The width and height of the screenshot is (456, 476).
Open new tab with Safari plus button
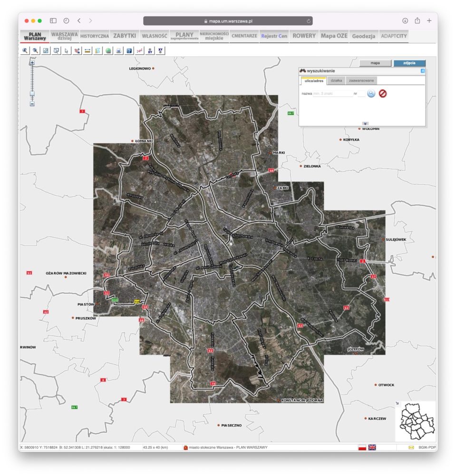[x=429, y=20]
